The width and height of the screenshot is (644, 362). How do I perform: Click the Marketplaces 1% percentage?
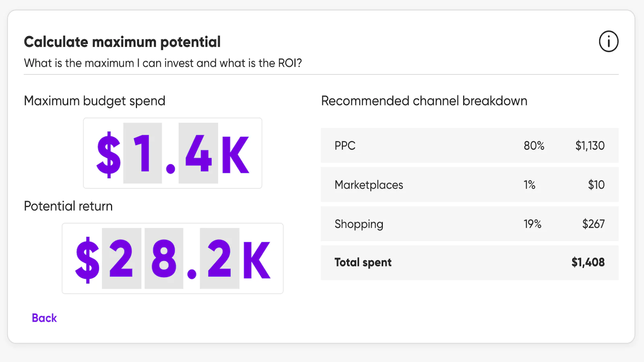coord(529,185)
